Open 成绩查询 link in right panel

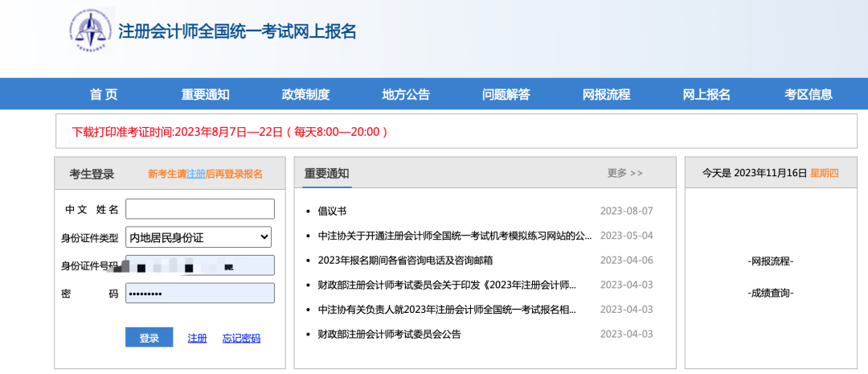click(x=770, y=293)
